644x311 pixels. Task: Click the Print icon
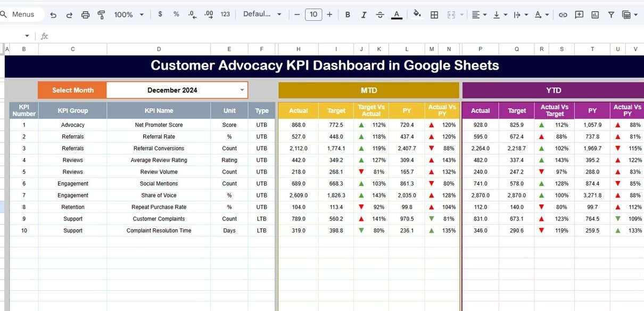coord(85,15)
